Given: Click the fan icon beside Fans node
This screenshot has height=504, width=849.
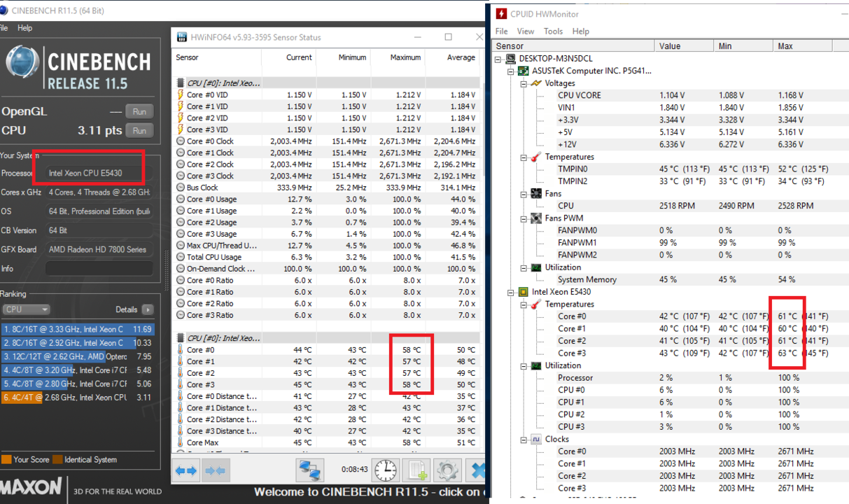Looking at the screenshot, I should [x=535, y=193].
